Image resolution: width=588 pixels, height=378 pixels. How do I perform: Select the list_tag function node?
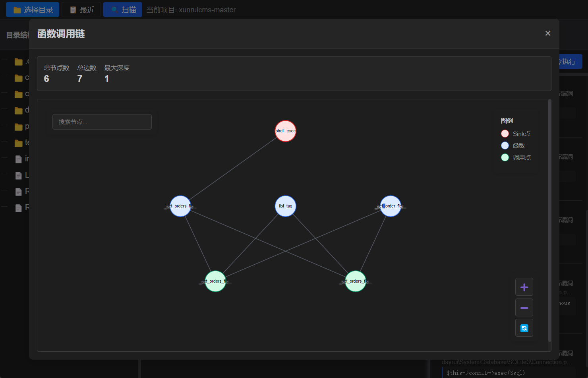tap(285, 206)
